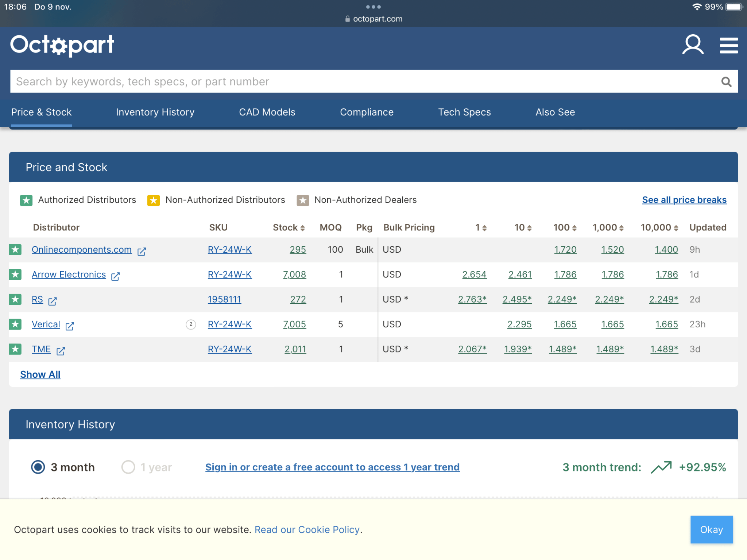747x560 pixels.
Task: Tap the Wi-Fi status icon
Action: (697, 7)
